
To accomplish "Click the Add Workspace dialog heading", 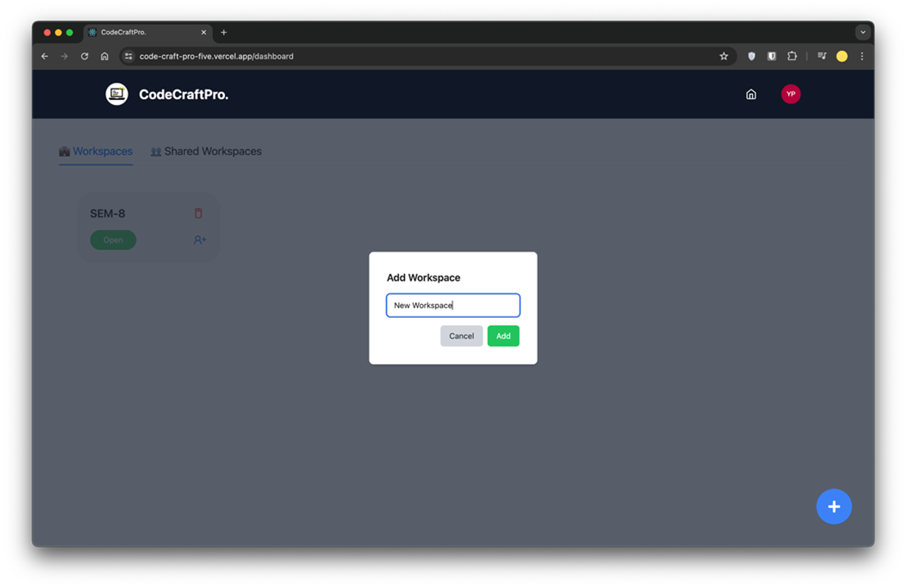I will 423,278.
